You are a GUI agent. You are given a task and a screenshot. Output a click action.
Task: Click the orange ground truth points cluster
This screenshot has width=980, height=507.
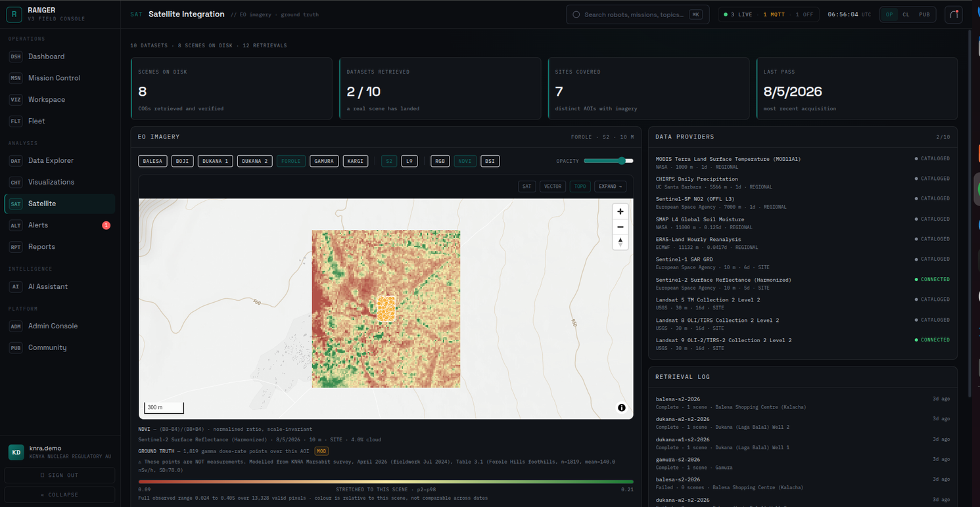pos(386,309)
